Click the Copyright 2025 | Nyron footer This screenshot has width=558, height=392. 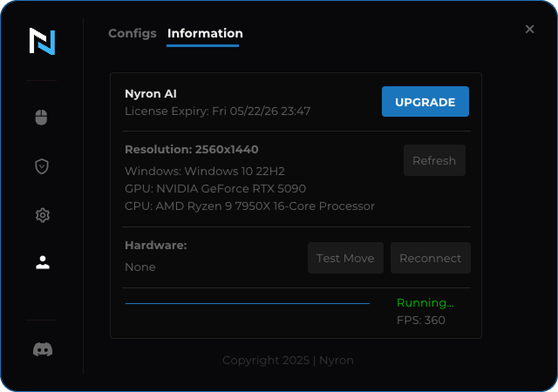click(x=288, y=360)
